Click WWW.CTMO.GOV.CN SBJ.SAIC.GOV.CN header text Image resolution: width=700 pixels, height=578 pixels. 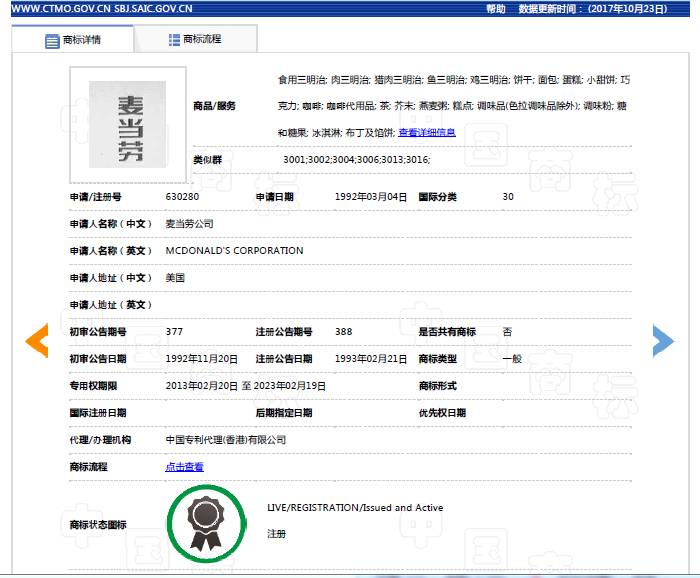tap(102, 9)
